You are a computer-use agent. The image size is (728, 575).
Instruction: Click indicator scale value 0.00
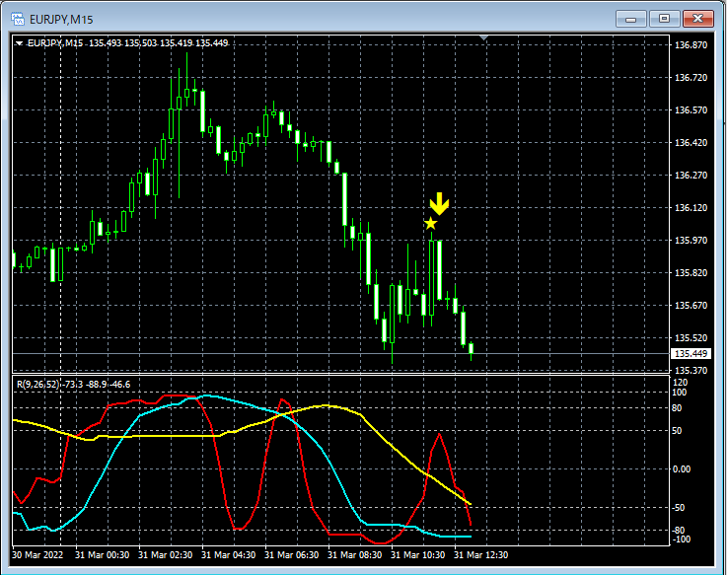[x=681, y=469]
